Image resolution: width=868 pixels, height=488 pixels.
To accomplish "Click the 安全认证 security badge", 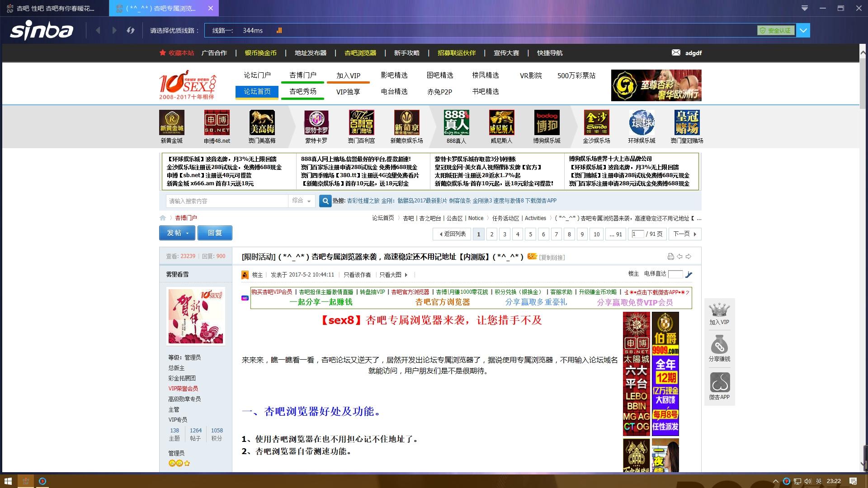I will point(776,30).
